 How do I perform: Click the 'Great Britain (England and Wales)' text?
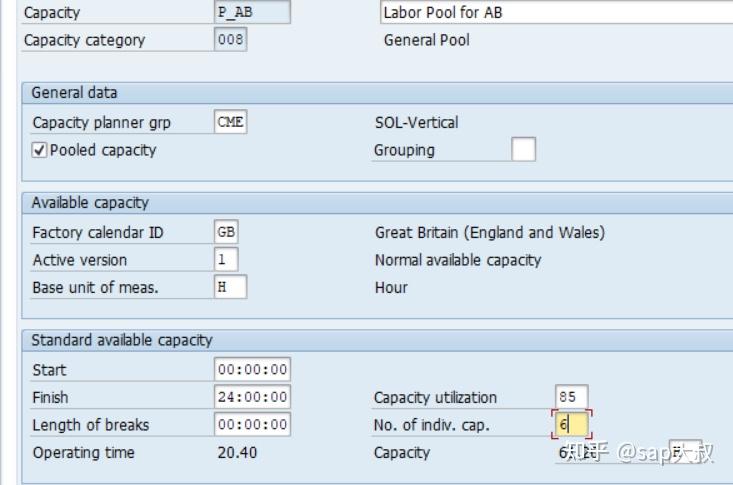click(x=490, y=232)
